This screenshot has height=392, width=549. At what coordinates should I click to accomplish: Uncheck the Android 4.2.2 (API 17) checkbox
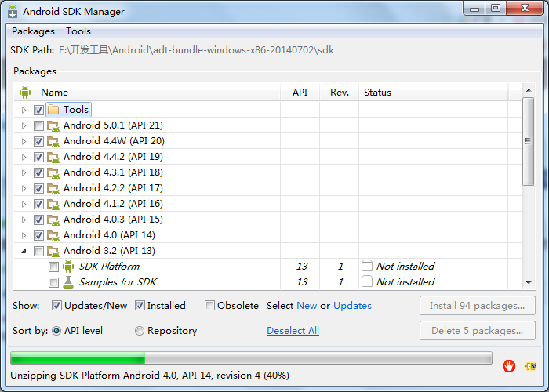(x=38, y=188)
